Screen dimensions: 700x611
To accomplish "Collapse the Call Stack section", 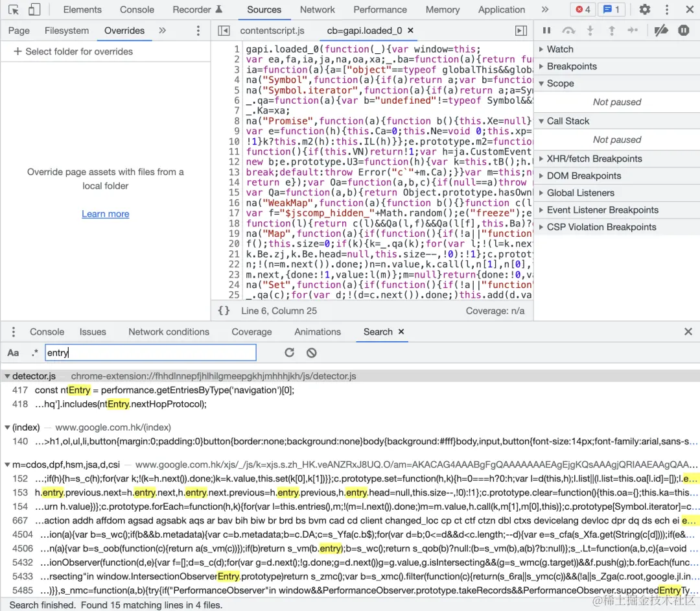I will (x=616, y=121).
